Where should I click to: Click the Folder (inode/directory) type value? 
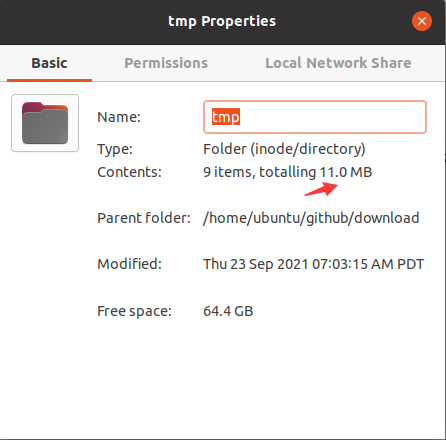pyautogui.click(x=284, y=149)
